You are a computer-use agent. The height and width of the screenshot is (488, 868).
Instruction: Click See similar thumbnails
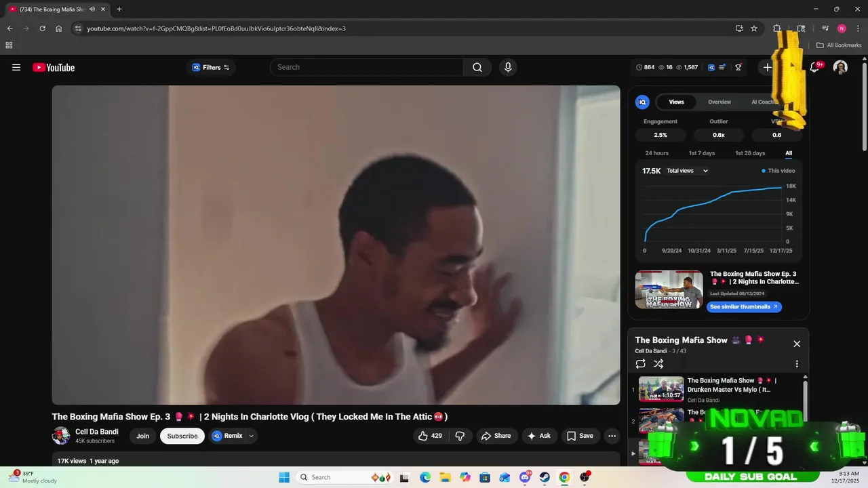click(745, 307)
